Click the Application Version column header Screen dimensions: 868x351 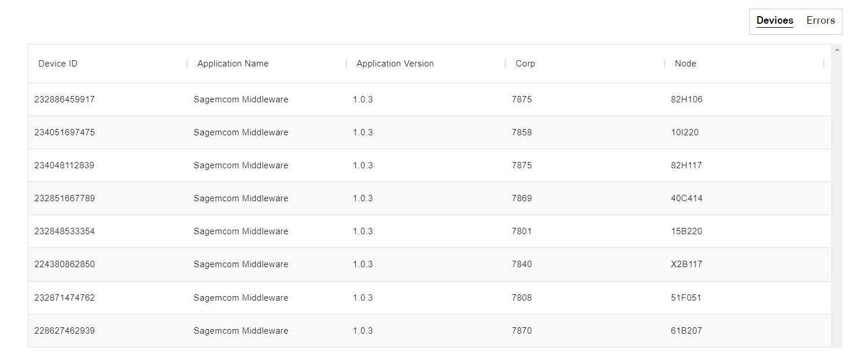coord(395,64)
